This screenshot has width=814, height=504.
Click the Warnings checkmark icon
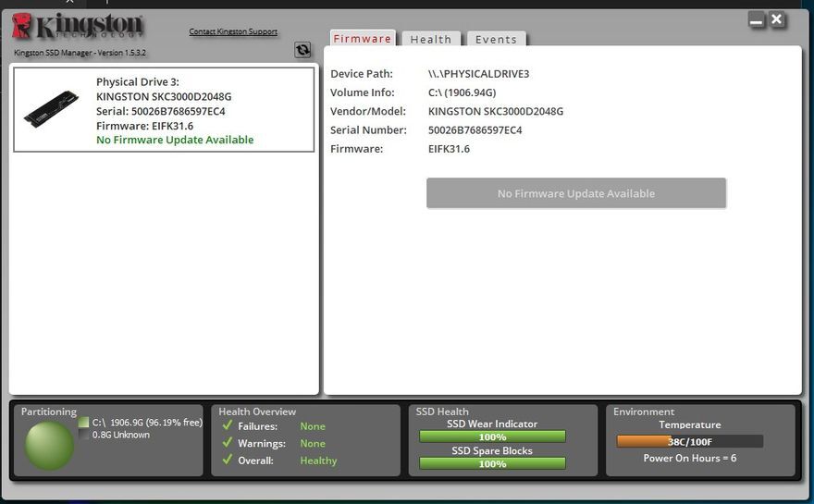coord(227,443)
